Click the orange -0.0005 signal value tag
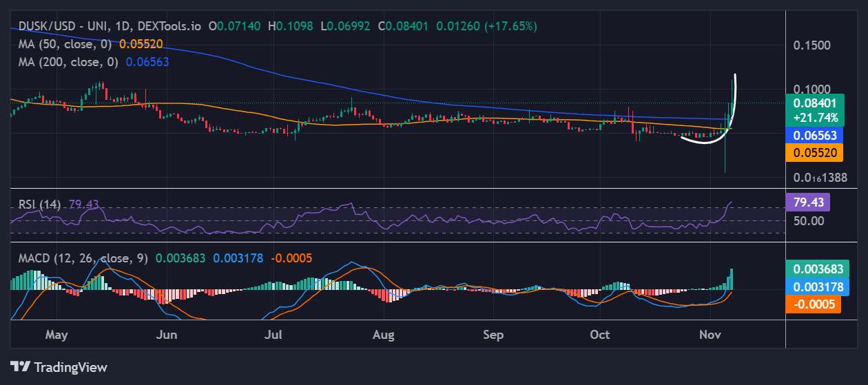 coord(813,304)
